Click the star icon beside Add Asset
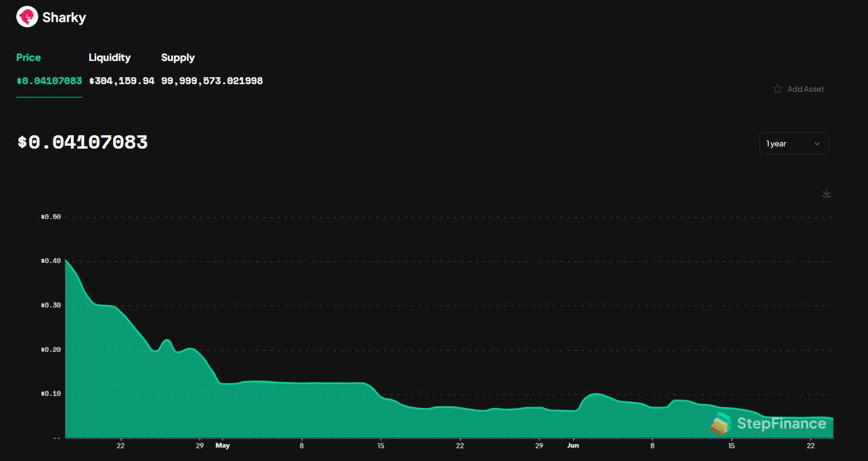Screen dimensions: 868x461 (x=777, y=88)
